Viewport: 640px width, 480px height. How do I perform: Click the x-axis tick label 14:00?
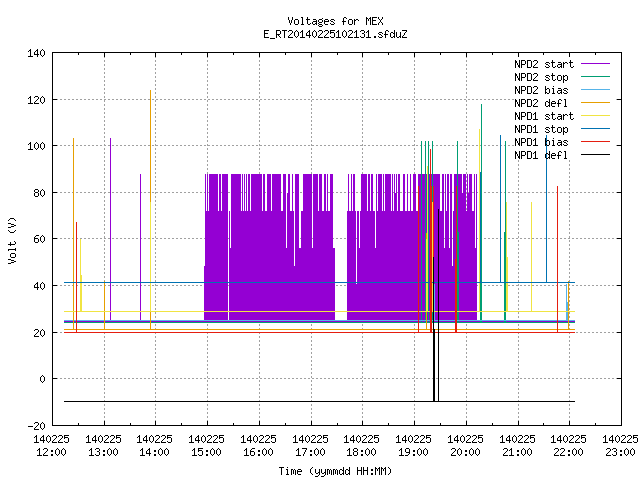point(155,453)
